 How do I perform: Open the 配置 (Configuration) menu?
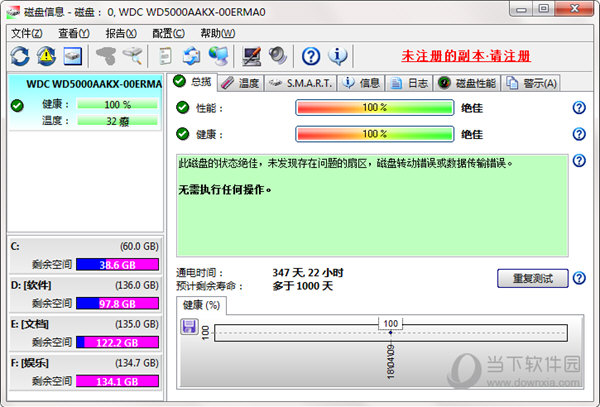pyautogui.click(x=168, y=33)
